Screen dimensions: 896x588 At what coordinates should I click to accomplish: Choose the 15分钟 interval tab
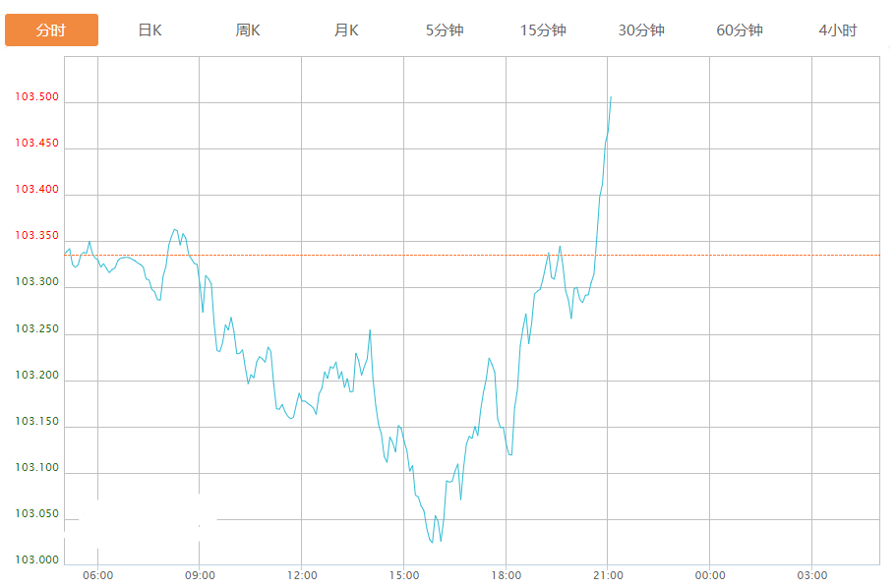tap(543, 30)
